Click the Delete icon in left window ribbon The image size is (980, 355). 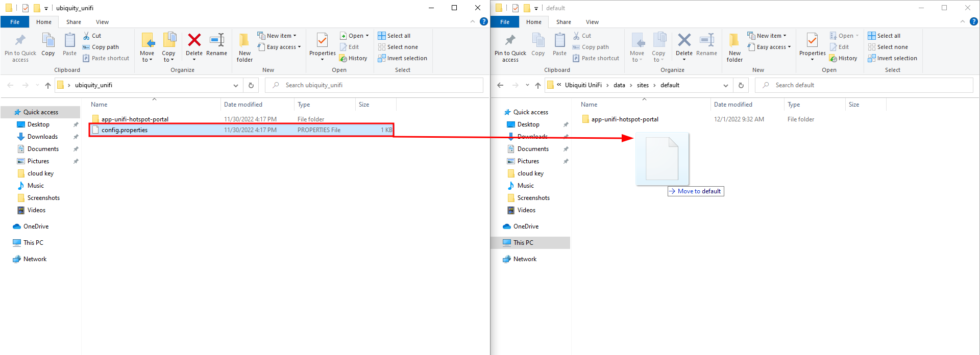point(194,41)
